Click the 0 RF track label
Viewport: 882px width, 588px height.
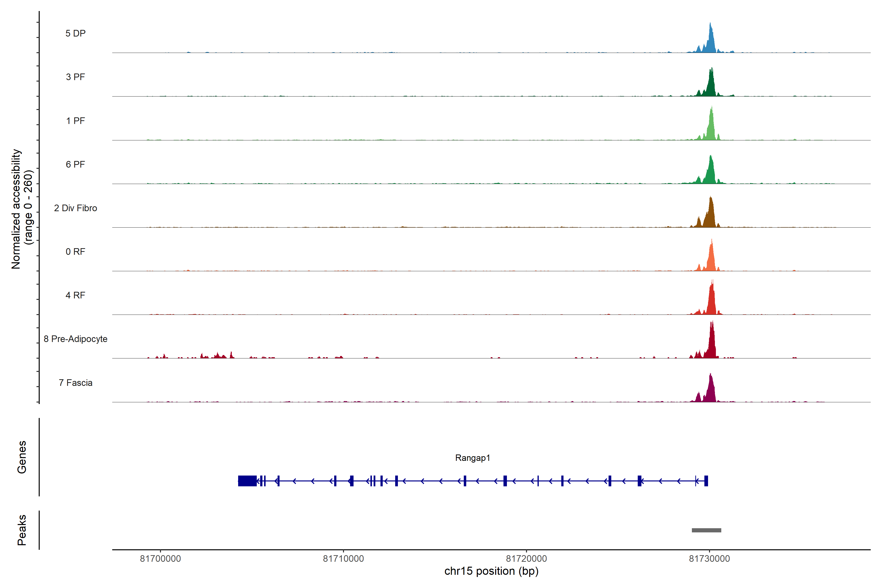click(75, 252)
